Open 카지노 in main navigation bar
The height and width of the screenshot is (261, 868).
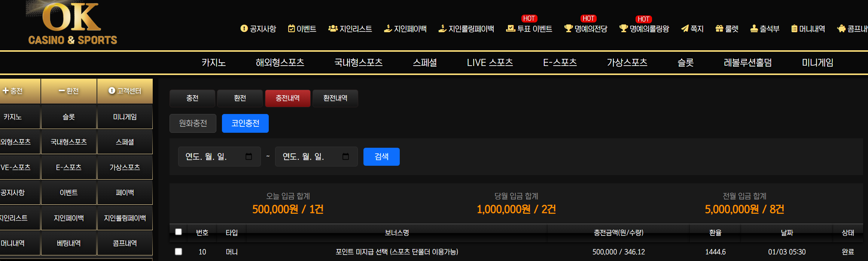[x=213, y=63]
